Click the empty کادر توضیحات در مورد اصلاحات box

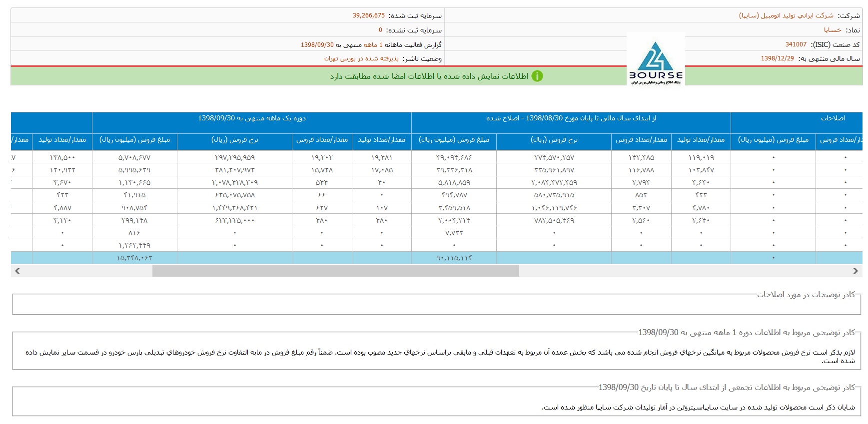pyautogui.click(x=436, y=304)
